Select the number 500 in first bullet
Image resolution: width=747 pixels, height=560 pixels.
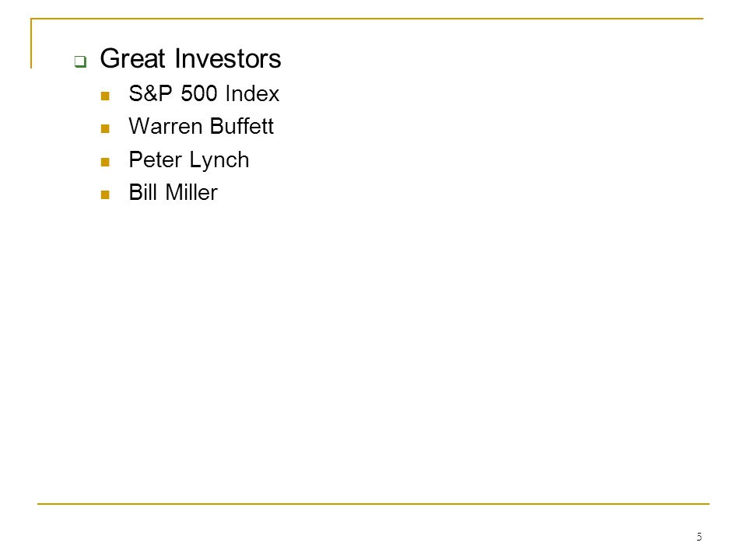(x=198, y=93)
